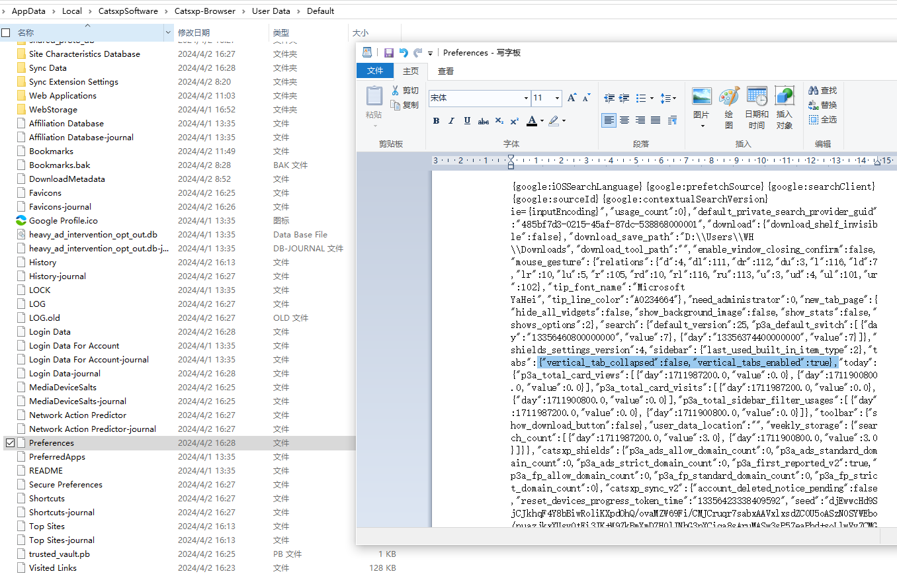Open font color dropdown arrow

[542, 120]
